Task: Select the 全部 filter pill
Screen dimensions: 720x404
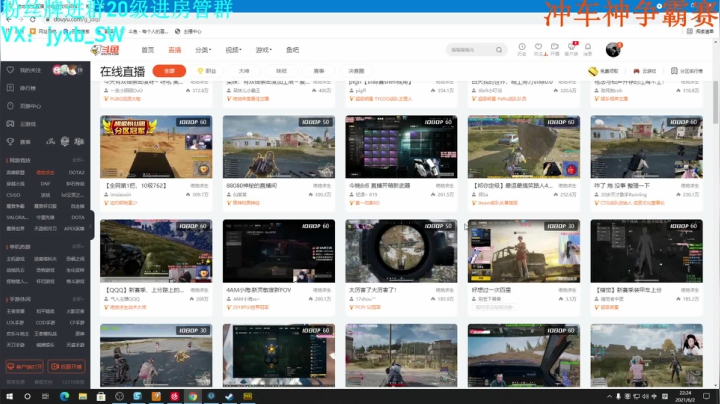Action: pos(169,71)
